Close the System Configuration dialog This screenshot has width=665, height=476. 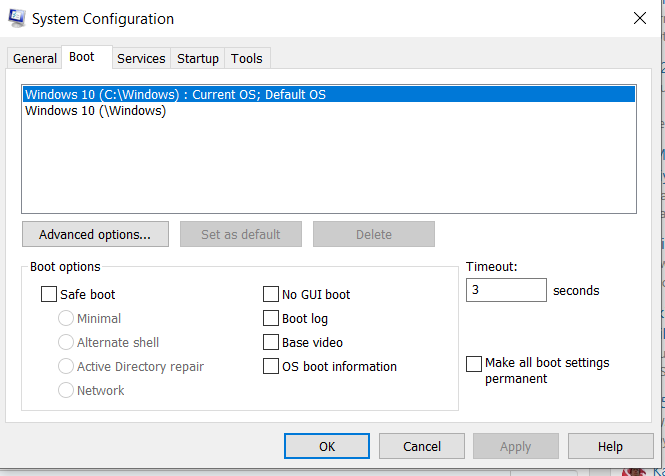click(x=640, y=19)
